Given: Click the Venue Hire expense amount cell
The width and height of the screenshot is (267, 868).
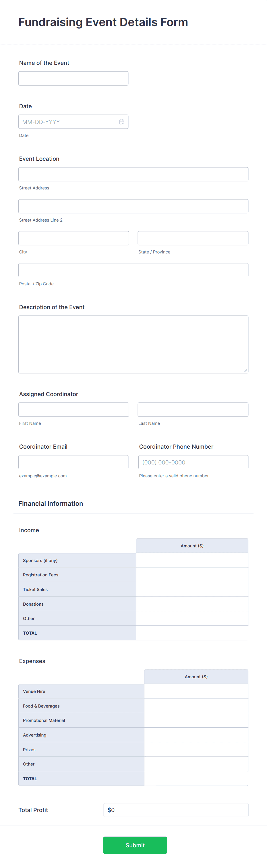Looking at the screenshot, I should tap(196, 691).
